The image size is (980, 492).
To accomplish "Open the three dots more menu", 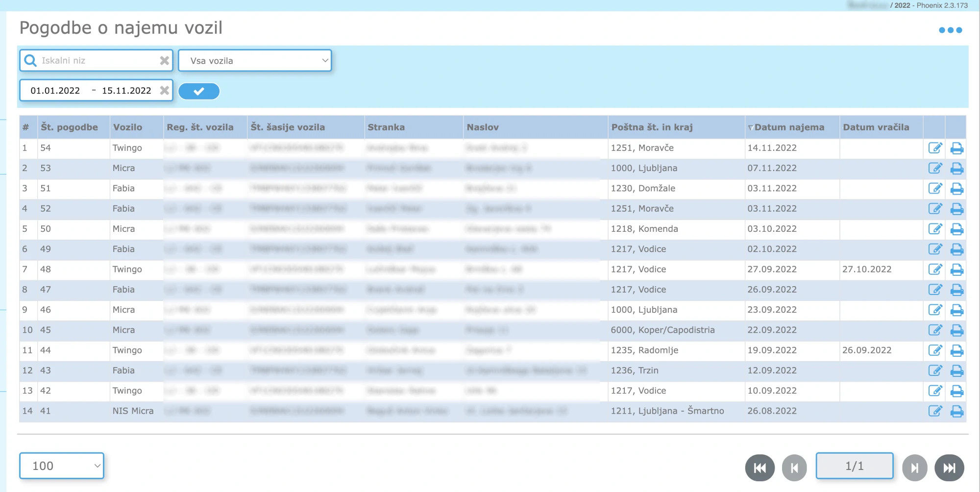I will point(950,30).
